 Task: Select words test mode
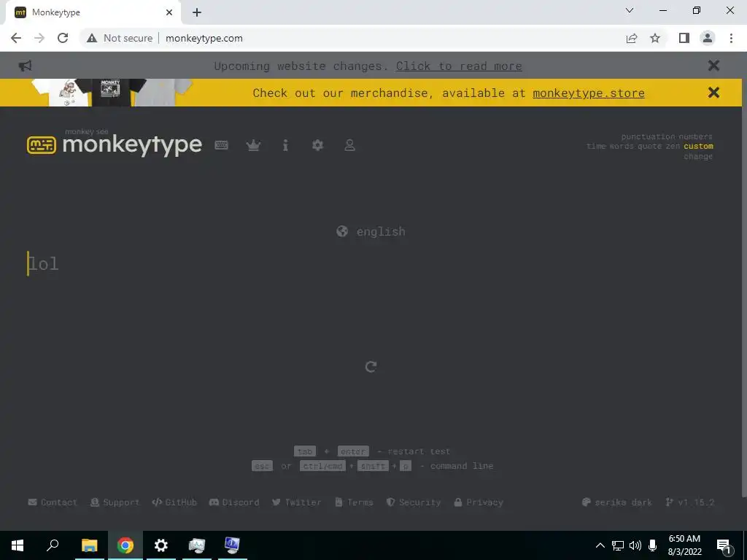click(622, 146)
